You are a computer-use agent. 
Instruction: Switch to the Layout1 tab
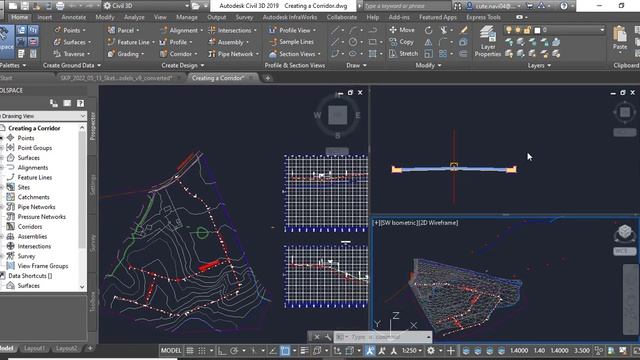point(34,348)
